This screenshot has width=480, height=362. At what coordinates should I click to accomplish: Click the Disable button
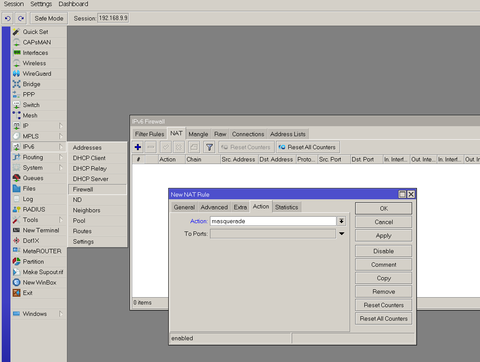click(x=383, y=251)
